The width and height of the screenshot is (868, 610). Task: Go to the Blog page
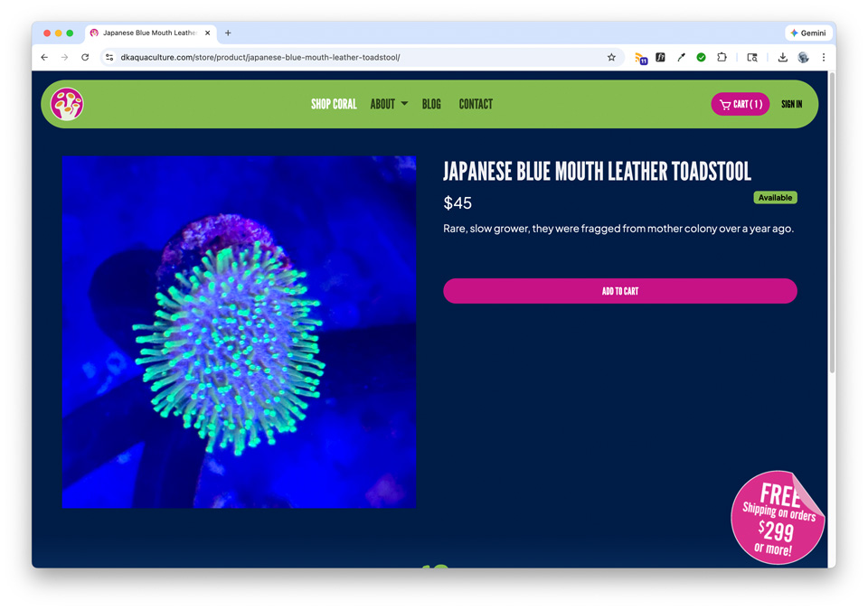click(431, 104)
